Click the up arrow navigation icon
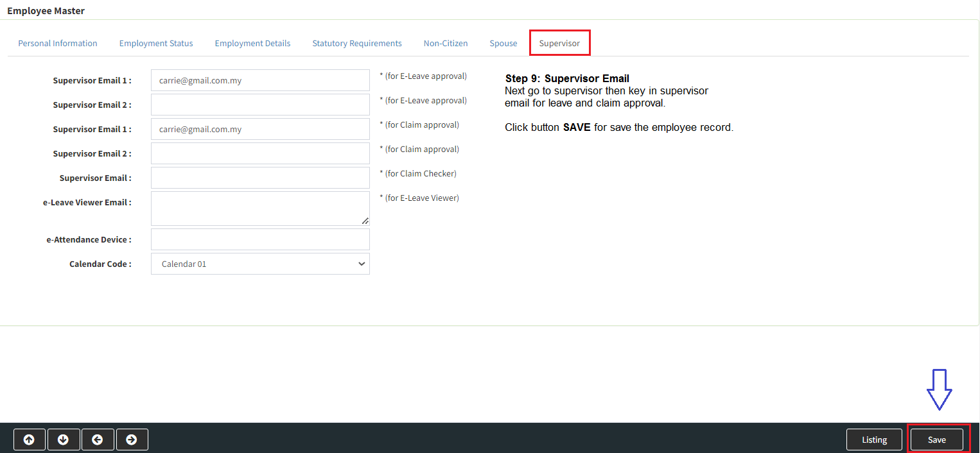Screen dimensions: 980x453 [30, 440]
